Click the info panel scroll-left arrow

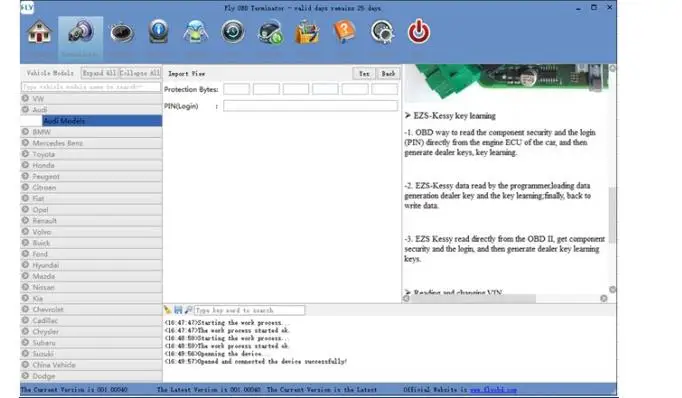click(406, 298)
